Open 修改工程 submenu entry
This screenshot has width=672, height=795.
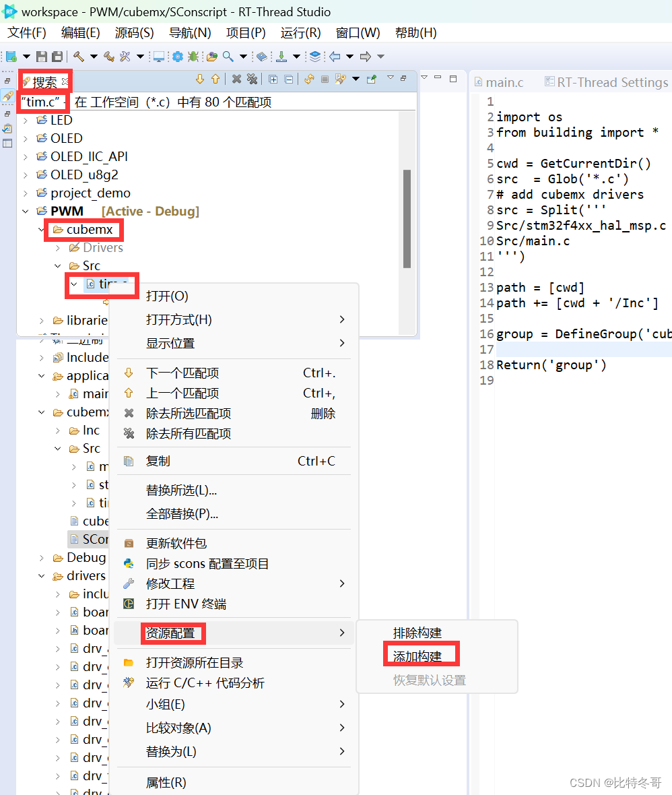click(234, 584)
